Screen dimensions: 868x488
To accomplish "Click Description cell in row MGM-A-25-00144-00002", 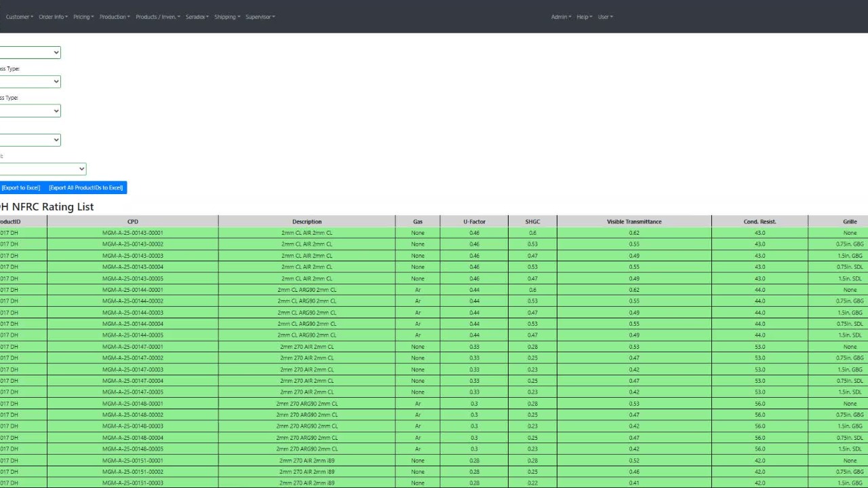I will click(307, 301).
